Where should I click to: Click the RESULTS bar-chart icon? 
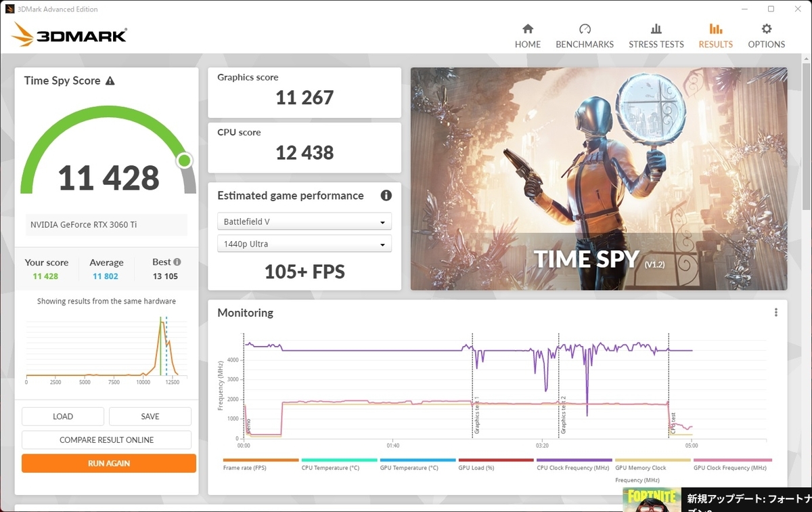[715, 30]
